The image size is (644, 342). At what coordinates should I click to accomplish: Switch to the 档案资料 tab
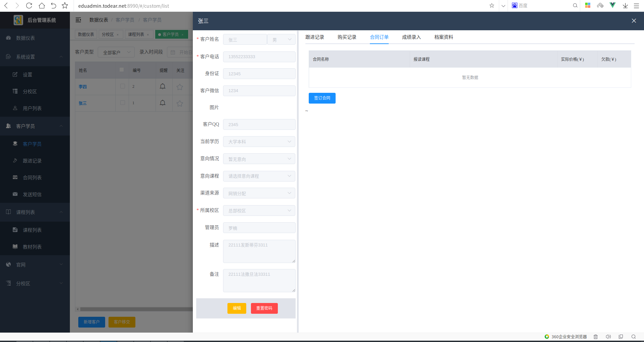[x=444, y=37]
